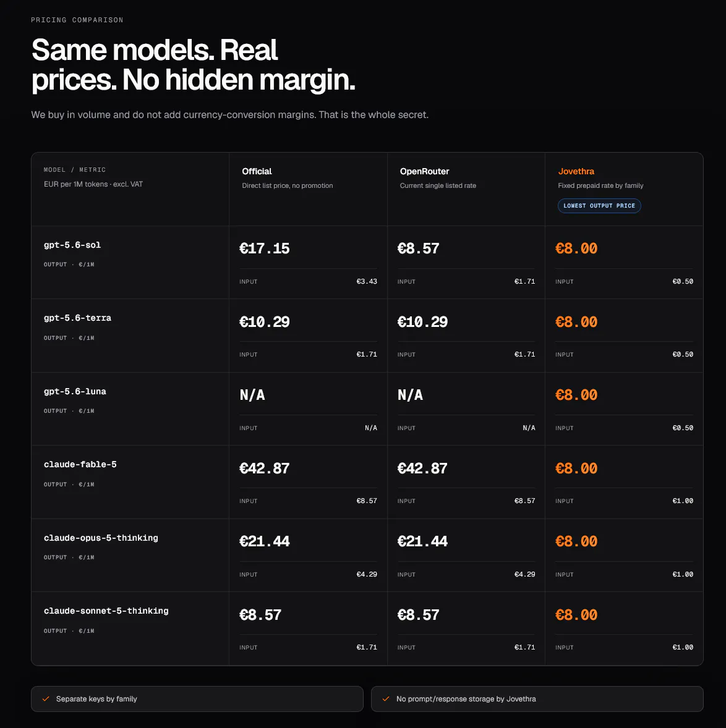The width and height of the screenshot is (726, 728).
Task: Select the Jovethra column heading
Action: click(576, 171)
